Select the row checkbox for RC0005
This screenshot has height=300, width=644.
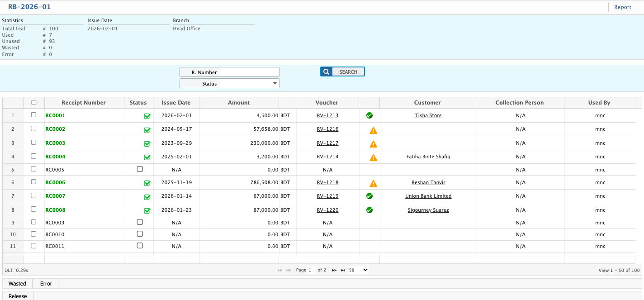pyautogui.click(x=33, y=169)
